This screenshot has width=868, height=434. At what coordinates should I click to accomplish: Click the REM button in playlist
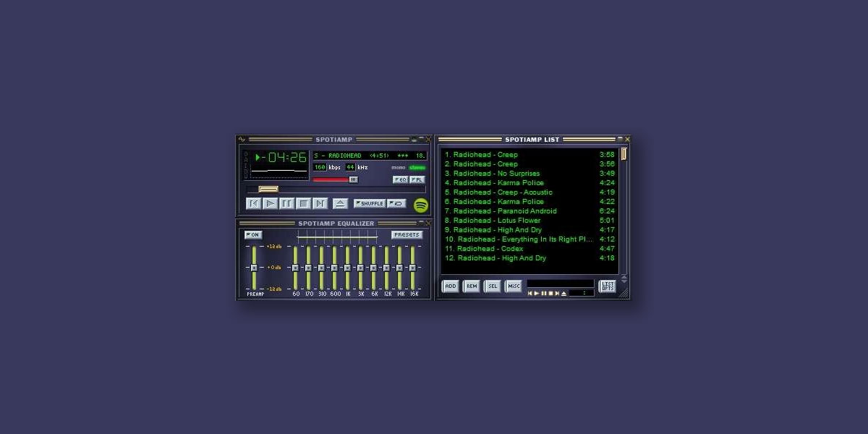click(472, 286)
